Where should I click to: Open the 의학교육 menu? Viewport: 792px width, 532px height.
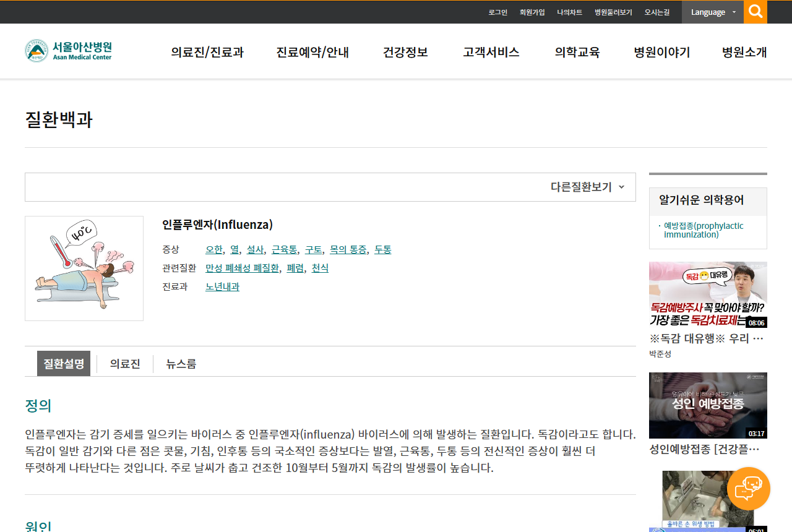(x=577, y=52)
